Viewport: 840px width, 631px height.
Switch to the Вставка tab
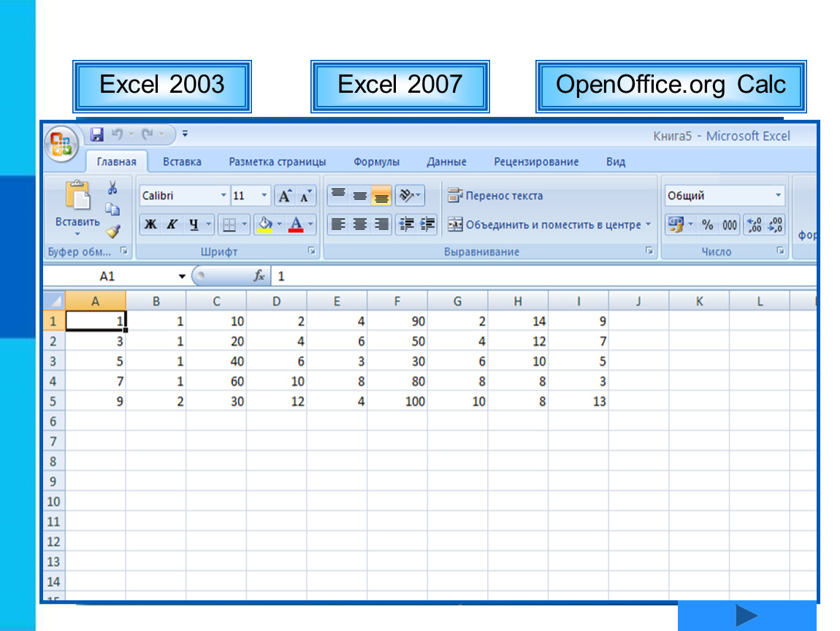coord(182,162)
